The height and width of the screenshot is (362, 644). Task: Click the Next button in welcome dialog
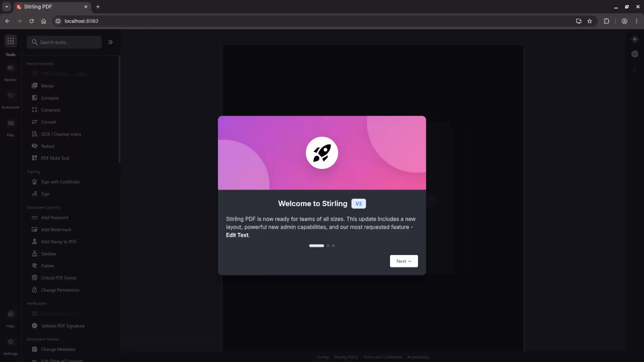(x=404, y=261)
